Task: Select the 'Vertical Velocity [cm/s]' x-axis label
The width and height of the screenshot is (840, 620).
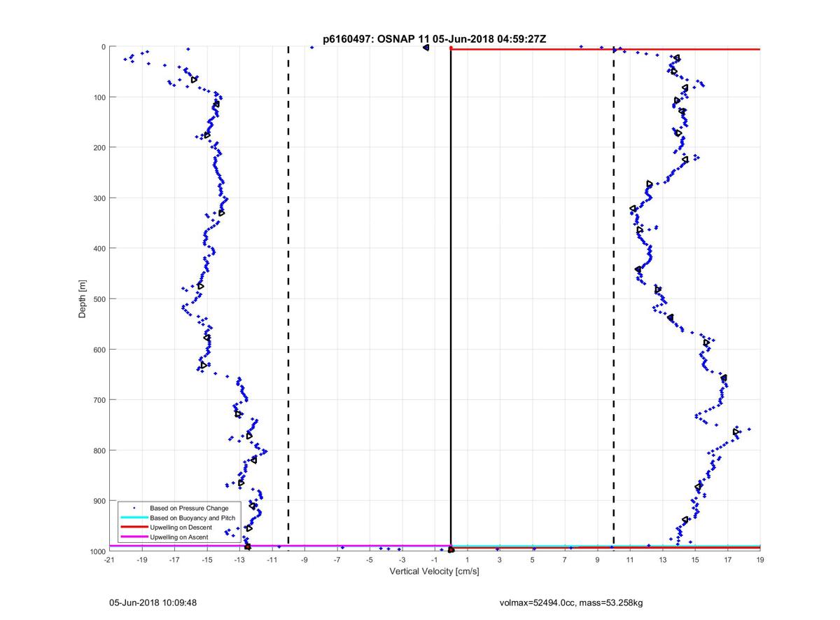Action: [x=434, y=572]
